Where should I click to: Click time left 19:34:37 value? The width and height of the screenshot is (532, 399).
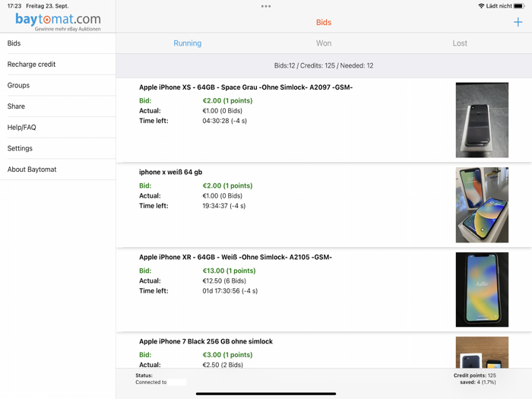coord(224,206)
